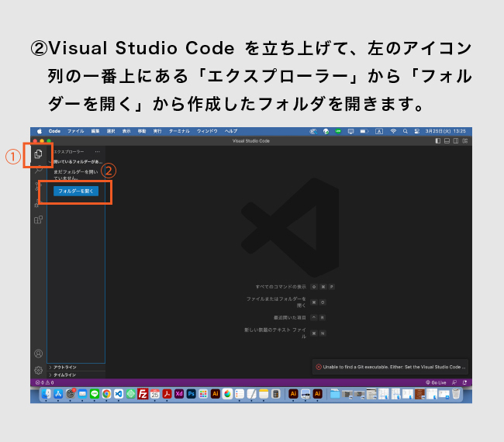Click the すべてのコマンドの表示 shortcut hint
The width and height of the screenshot is (504, 442).
295,286
